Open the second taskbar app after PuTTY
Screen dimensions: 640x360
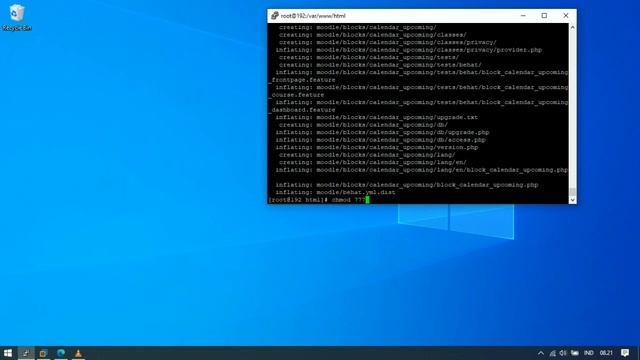pos(43,353)
